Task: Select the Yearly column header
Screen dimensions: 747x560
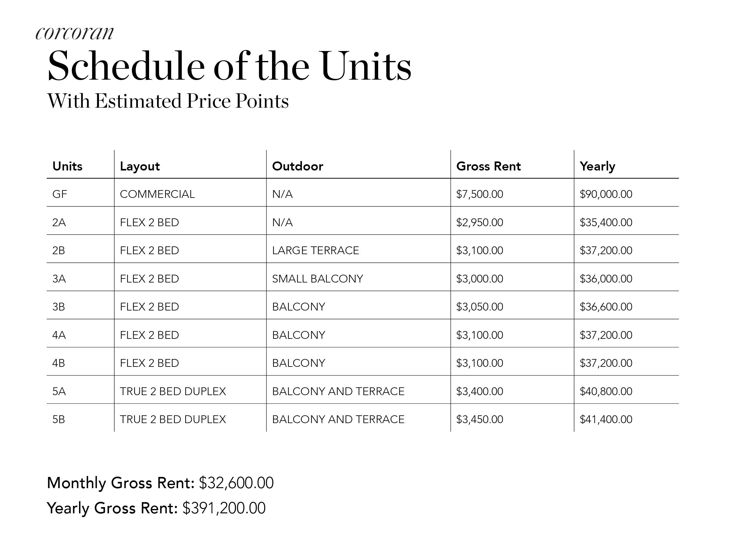Action: pyautogui.click(x=597, y=166)
